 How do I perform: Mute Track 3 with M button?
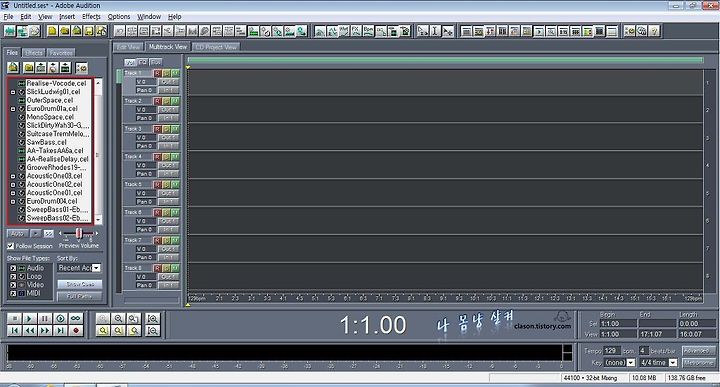click(x=175, y=129)
